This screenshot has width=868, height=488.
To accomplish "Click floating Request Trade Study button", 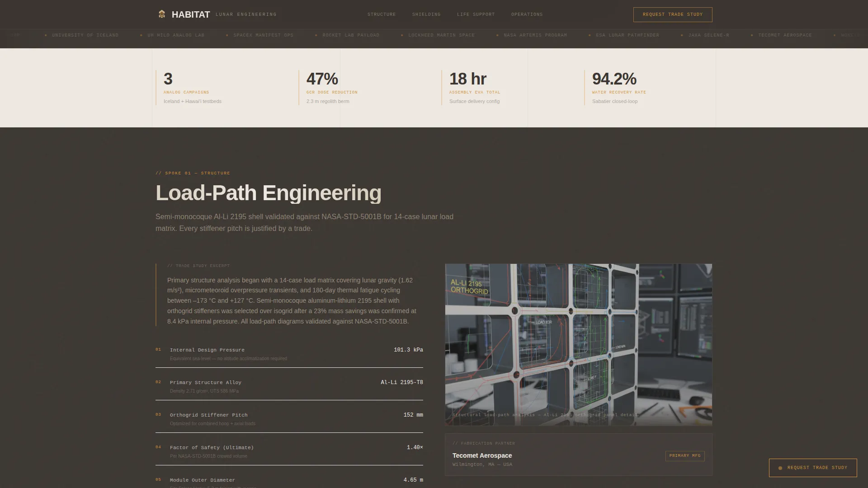I will [x=813, y=468].
